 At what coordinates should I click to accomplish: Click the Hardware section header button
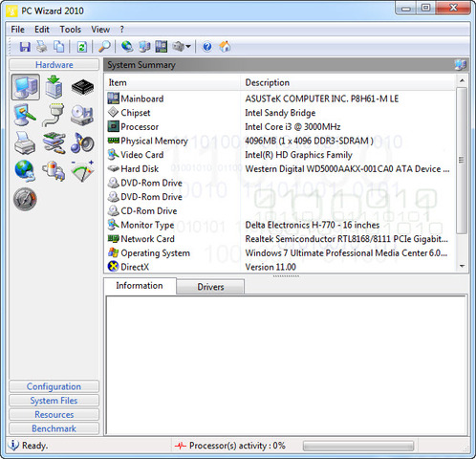coord(54,65)
